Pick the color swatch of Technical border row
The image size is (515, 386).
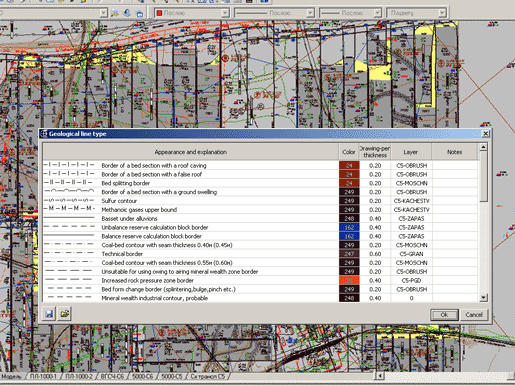point(349,254)
